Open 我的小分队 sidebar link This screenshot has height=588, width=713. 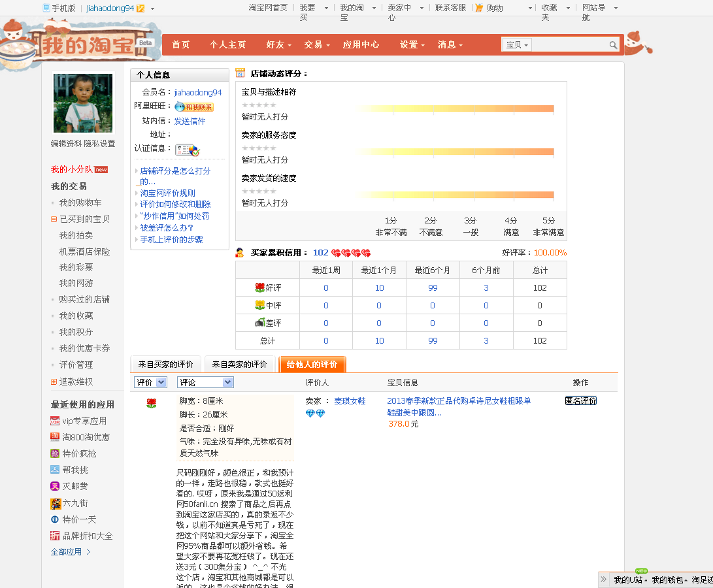71,170
